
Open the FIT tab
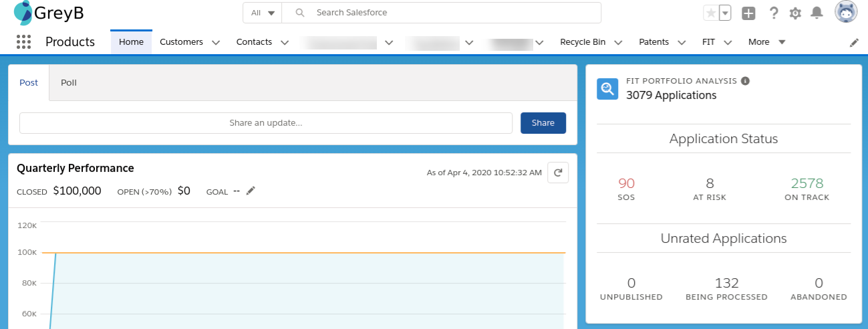click(708, 42)
